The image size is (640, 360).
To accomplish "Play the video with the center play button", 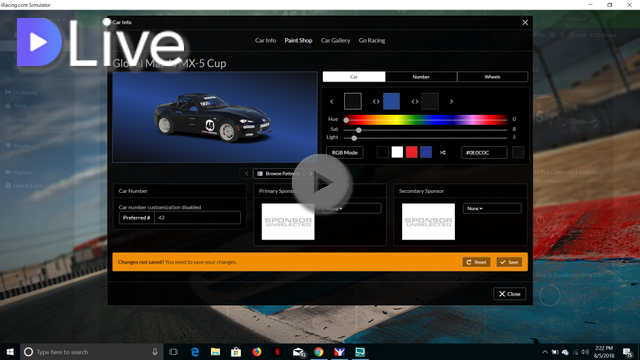I will tap(321, 183).
